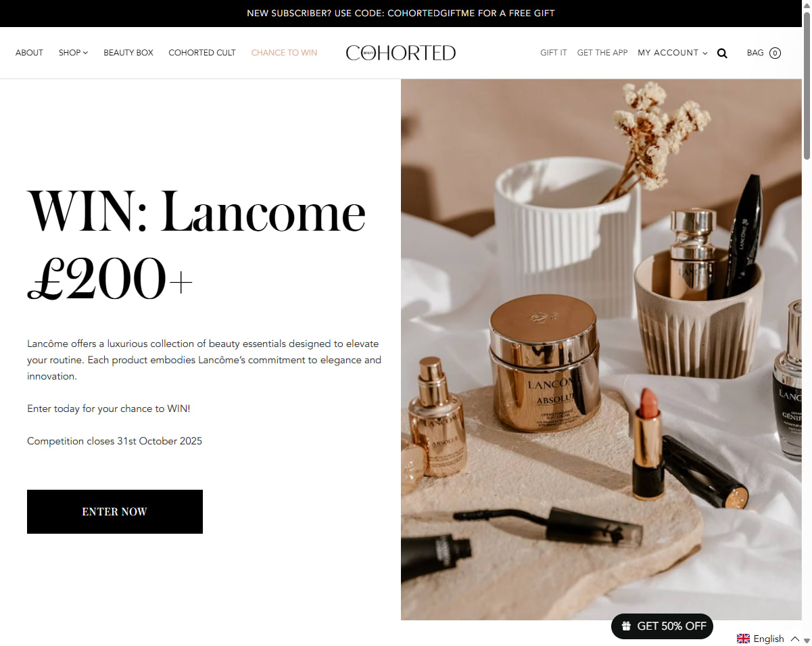This screenshot has width=812, height=646.
Task: Click the Get The App link
Action: tap(602, 53)
